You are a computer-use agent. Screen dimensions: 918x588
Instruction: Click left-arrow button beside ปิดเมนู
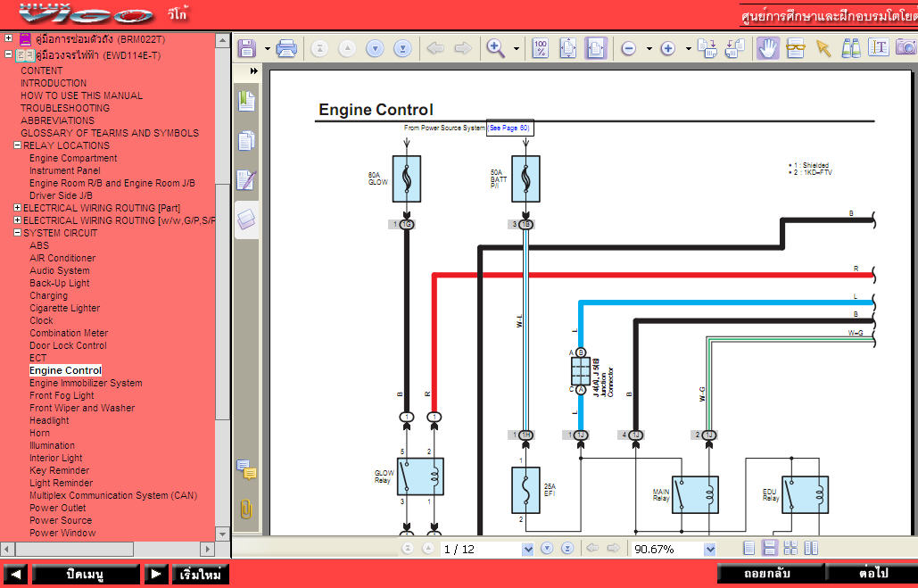pyautogui.click(x=16, y=574)
